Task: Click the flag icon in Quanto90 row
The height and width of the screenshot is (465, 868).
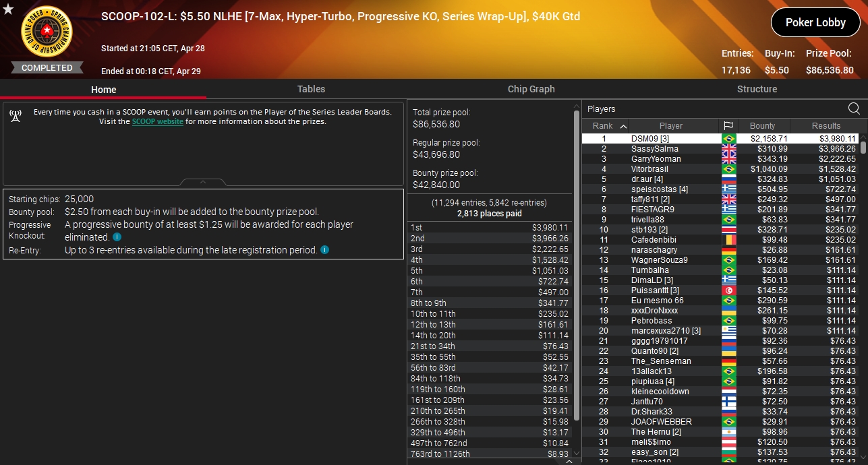Action: point(728,351)
